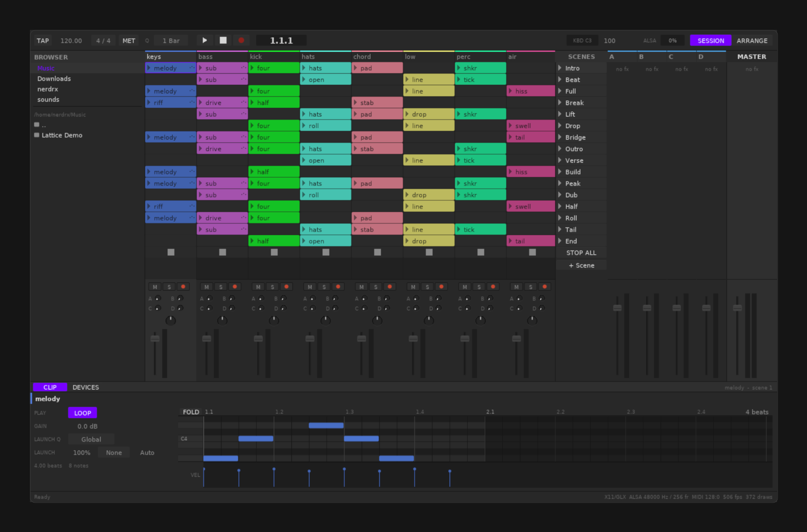Change the 4 / 4 time signature
Screen dimensions: 807x532
pyautogui.click(x=103, y=41)
